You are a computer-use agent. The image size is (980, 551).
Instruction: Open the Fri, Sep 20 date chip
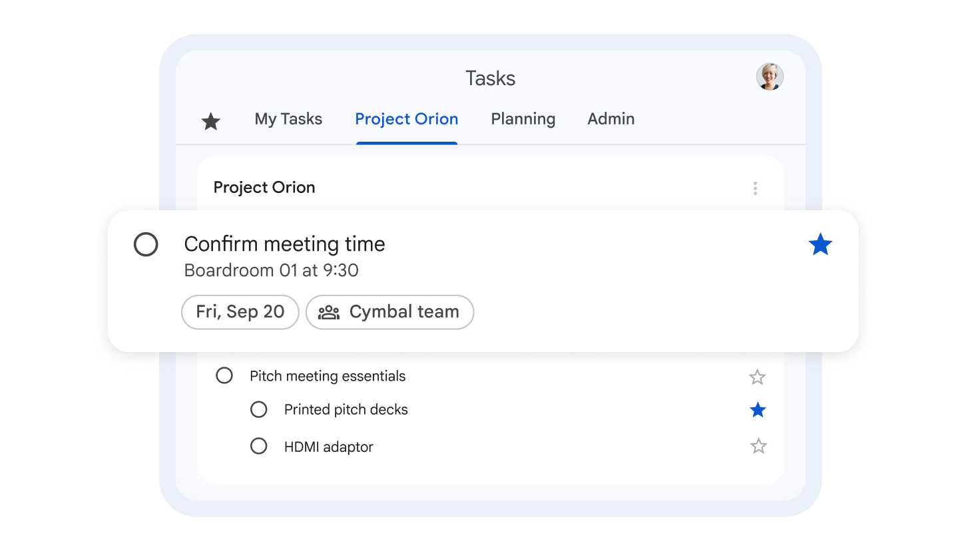pos(240,312)
